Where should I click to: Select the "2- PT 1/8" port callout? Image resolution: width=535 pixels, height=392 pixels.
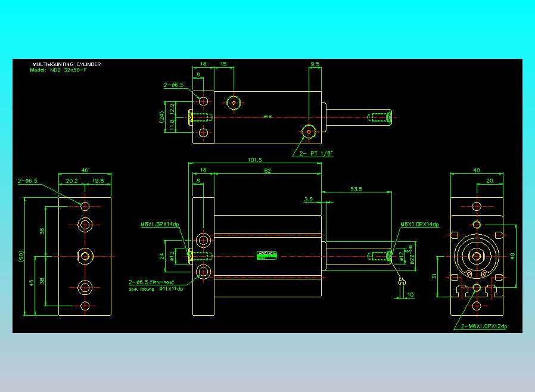[316, 154]
